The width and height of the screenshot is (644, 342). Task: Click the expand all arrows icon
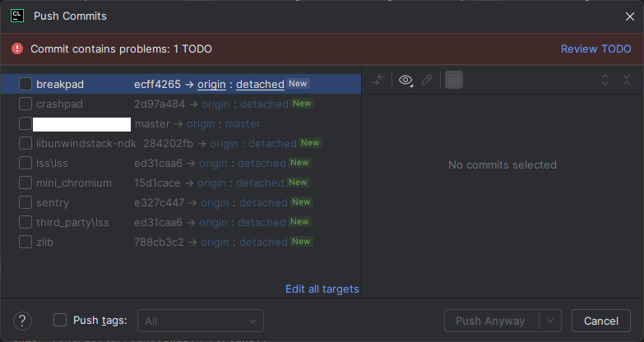(605, 80)
